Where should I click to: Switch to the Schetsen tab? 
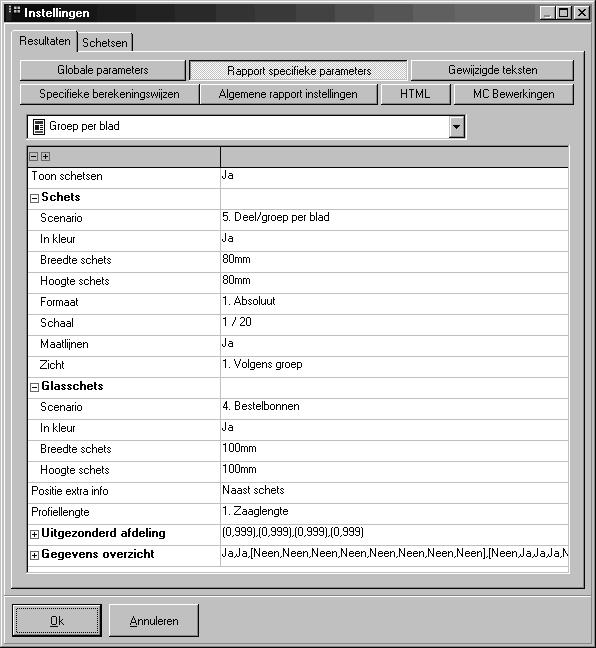tap(105, 43)
